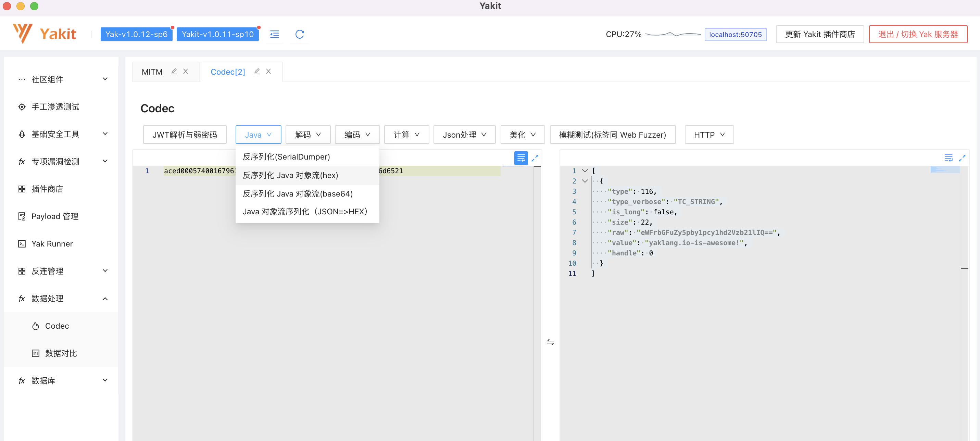Fold JSON line 2 in the result editor
Image resolution: width=980 pixels, height=441 pixels.
585,181
